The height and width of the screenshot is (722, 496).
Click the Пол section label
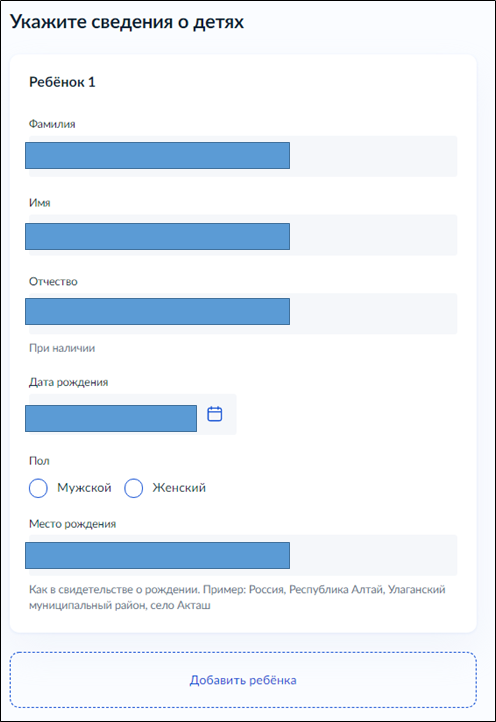tap(39, 461)
